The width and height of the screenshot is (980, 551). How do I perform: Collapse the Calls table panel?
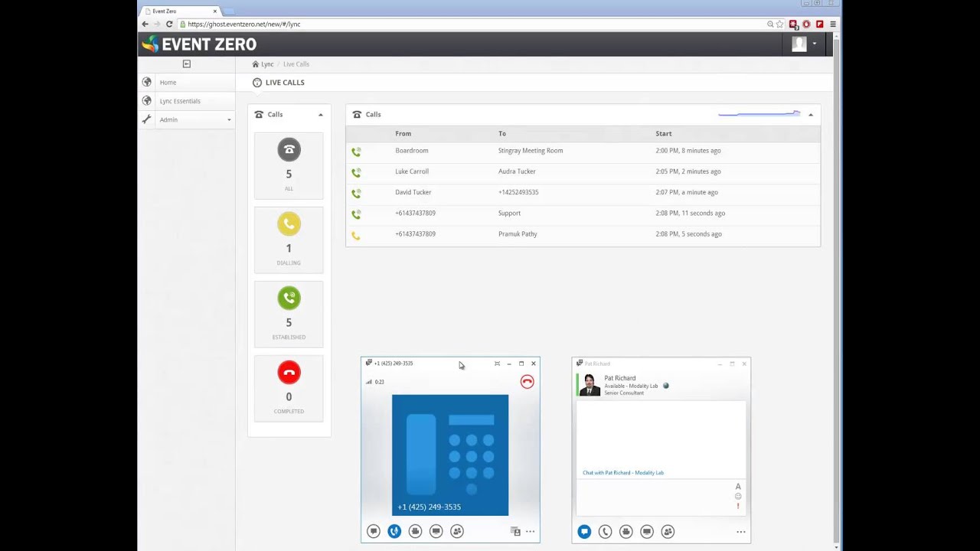tap(811, 115)
